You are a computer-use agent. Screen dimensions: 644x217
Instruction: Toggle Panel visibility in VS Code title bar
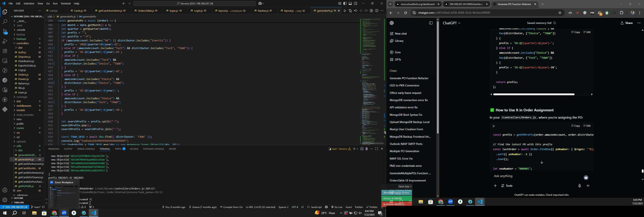[350, 3]
